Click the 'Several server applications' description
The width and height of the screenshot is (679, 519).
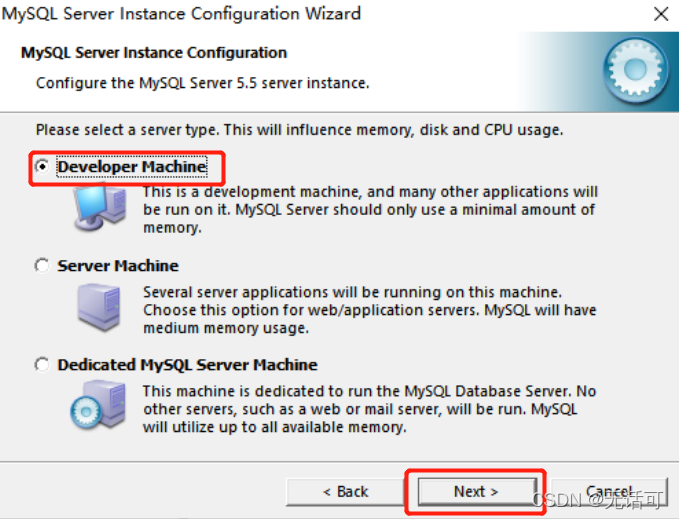370,310
